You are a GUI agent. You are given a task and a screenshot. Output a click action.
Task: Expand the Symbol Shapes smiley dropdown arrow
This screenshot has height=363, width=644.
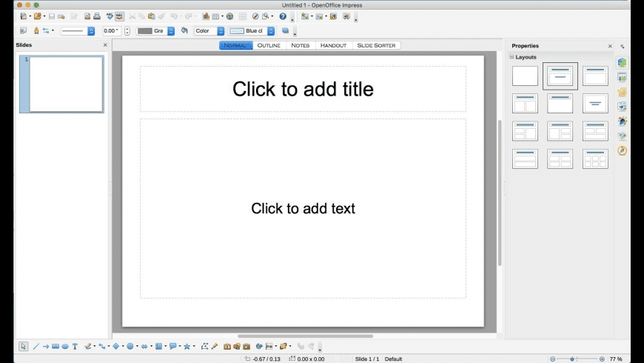(137, 347)
